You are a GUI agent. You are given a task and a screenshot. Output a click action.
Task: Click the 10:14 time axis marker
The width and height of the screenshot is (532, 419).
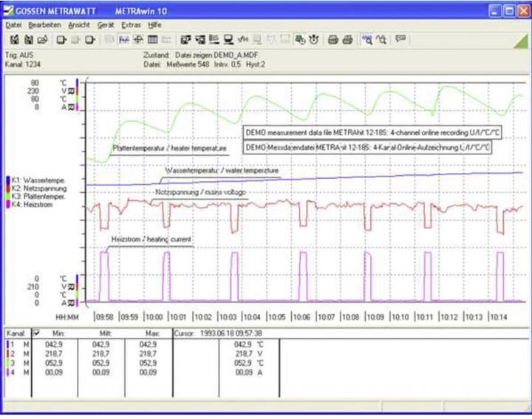[498, 317]
